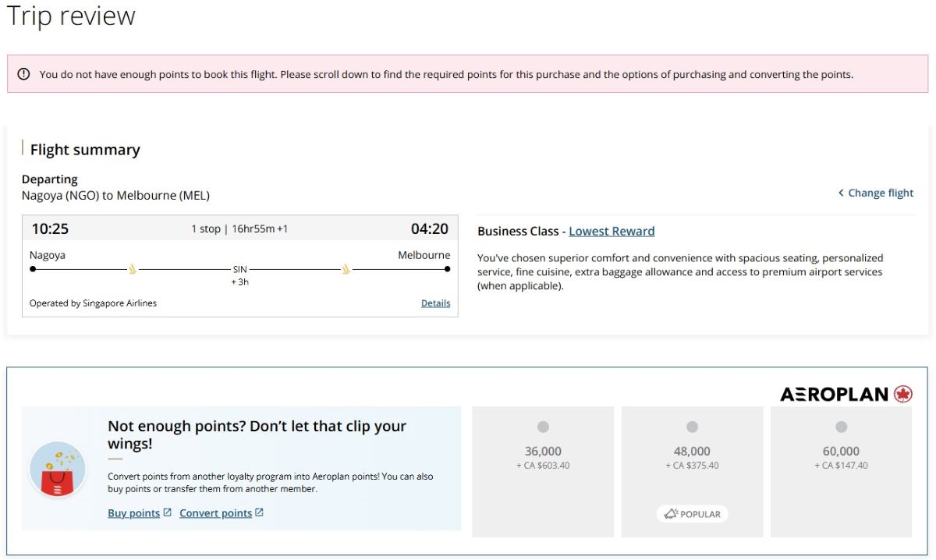Viewport: 936px width, 560px height.
Task: Click the Aeroplan logo
Action: [846, 394]
